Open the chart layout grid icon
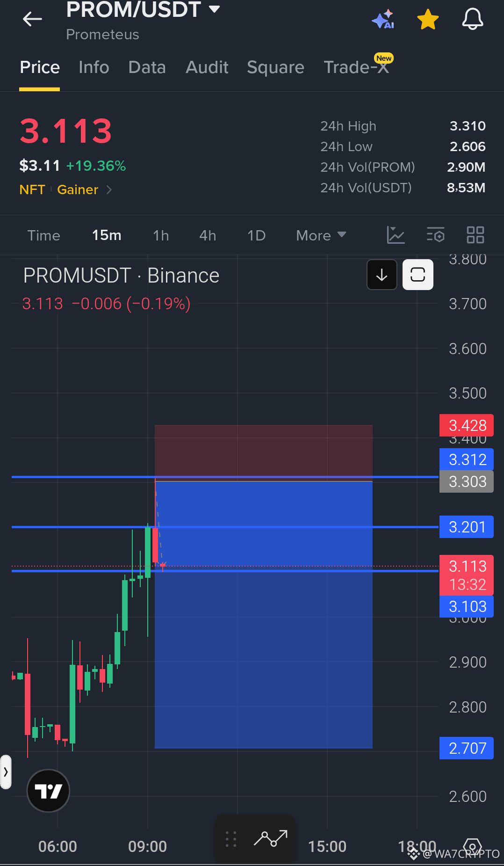Image resolution: width=504 pixels, height=866 pixels. tap(475, 235)
